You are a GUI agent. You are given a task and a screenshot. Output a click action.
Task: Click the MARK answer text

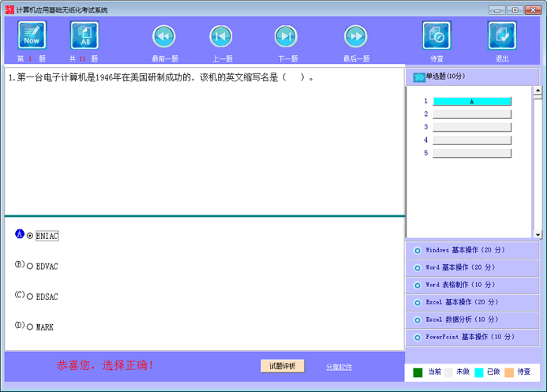click(45, 327)
